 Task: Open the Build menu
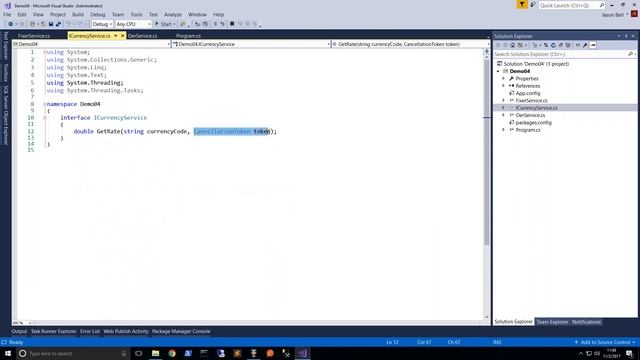pos(78,14)
